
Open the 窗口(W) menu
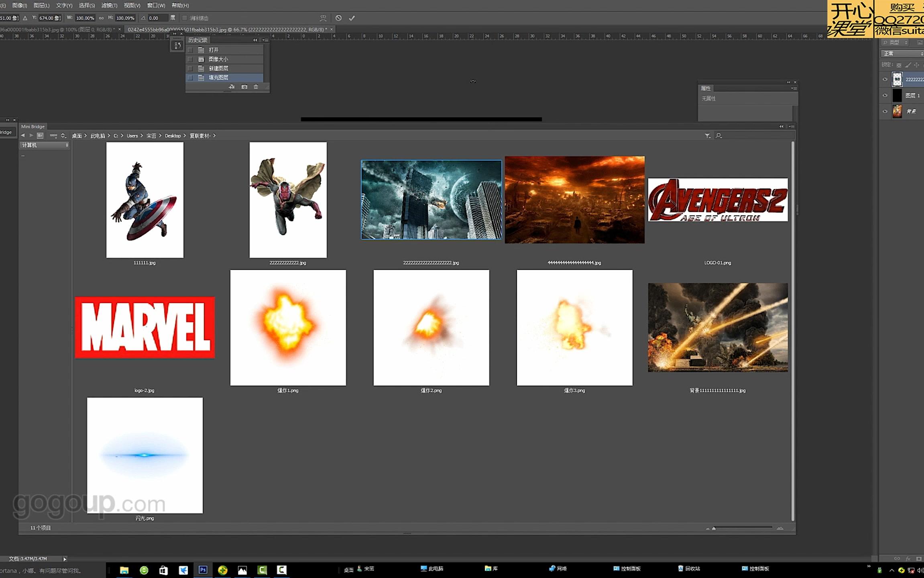(x=156, y=5)
